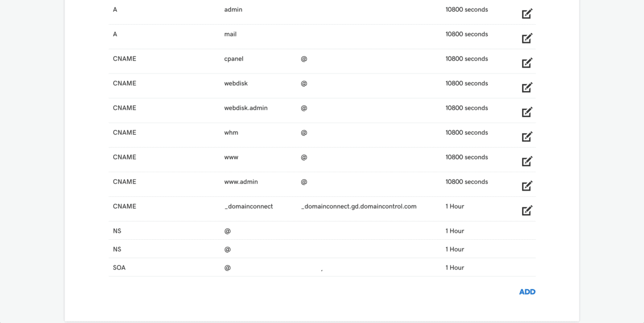Select the second NS record row

pos(322,249)
